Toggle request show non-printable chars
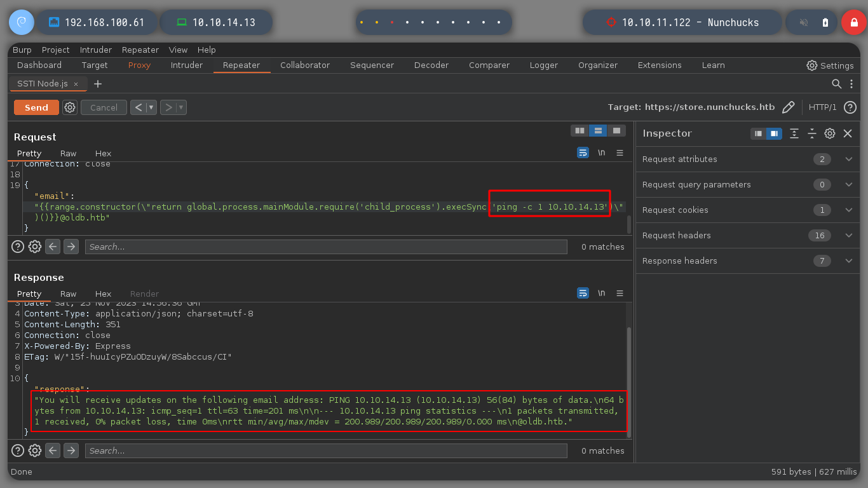 (x=601, y=152)
